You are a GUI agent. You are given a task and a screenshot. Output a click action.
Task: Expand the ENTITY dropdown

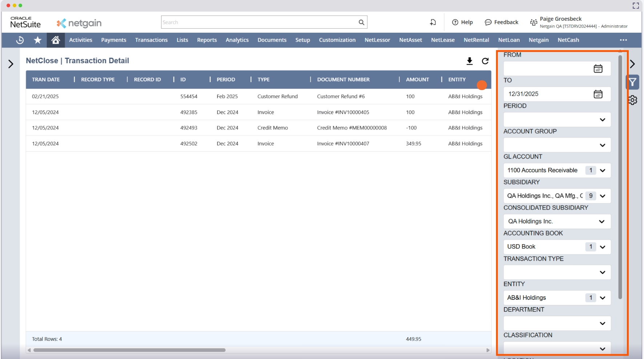(x=602, y=298)
